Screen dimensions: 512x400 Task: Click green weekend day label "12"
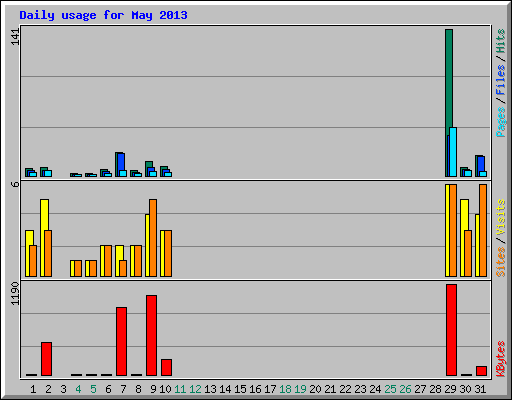195,389
